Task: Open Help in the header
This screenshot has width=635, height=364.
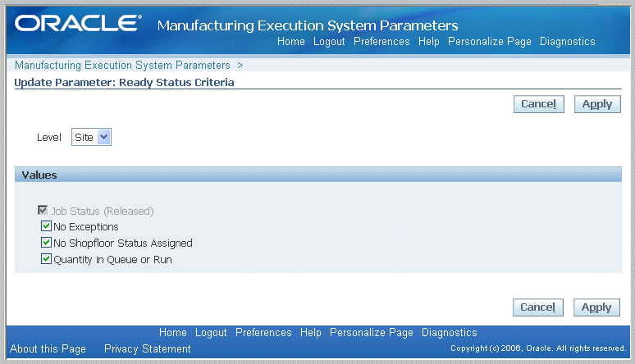Action: pyautogui.click(x=429, y=41)
